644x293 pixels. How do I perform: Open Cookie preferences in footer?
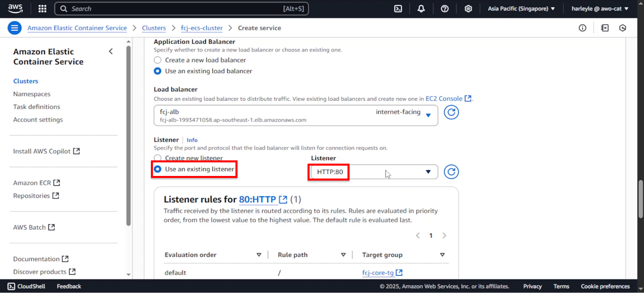tap(605, 286)
